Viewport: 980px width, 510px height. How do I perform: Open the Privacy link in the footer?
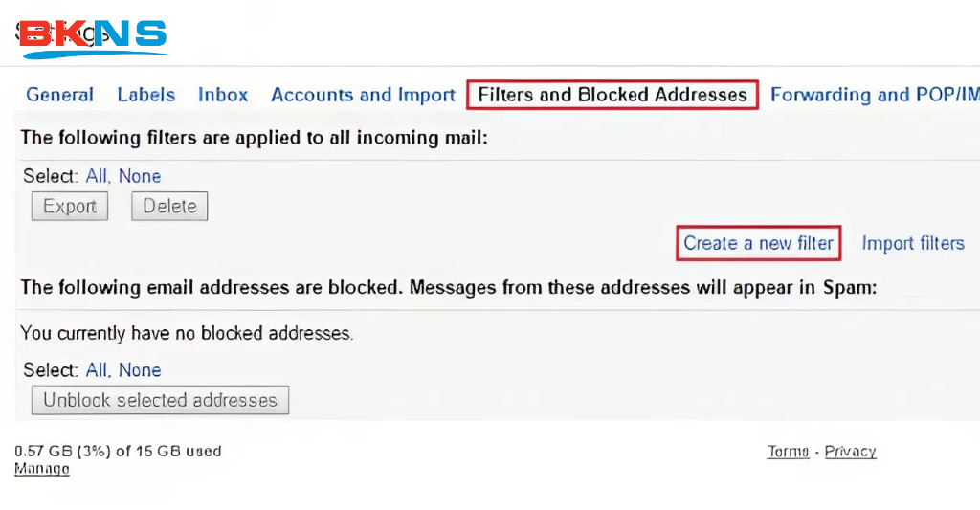pos(850,452)
